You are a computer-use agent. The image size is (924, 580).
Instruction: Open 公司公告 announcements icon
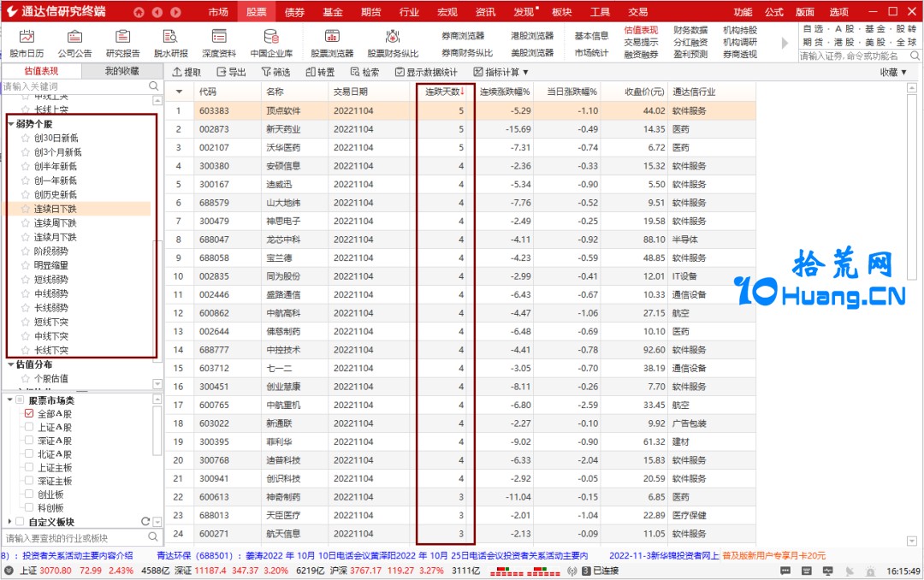pyautogui.click(x=74, y=37)
